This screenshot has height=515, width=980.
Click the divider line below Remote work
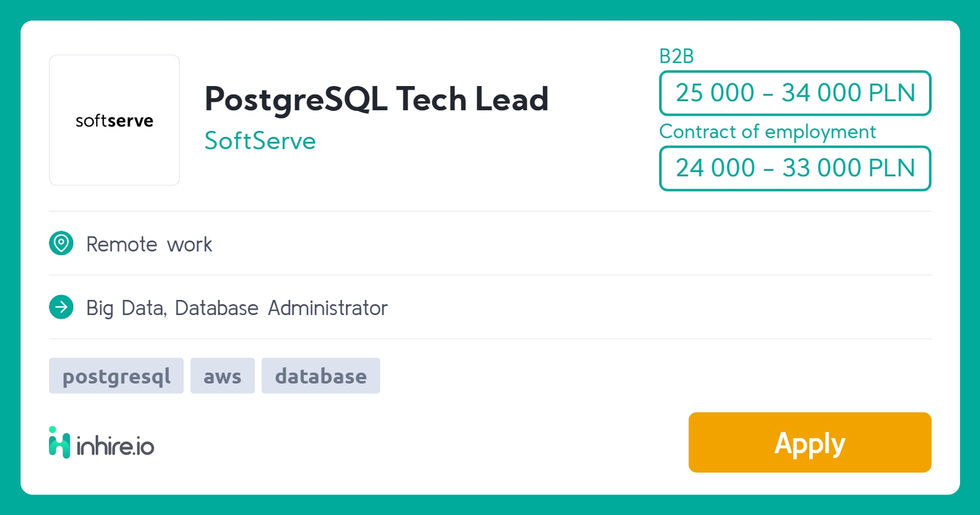490,275
